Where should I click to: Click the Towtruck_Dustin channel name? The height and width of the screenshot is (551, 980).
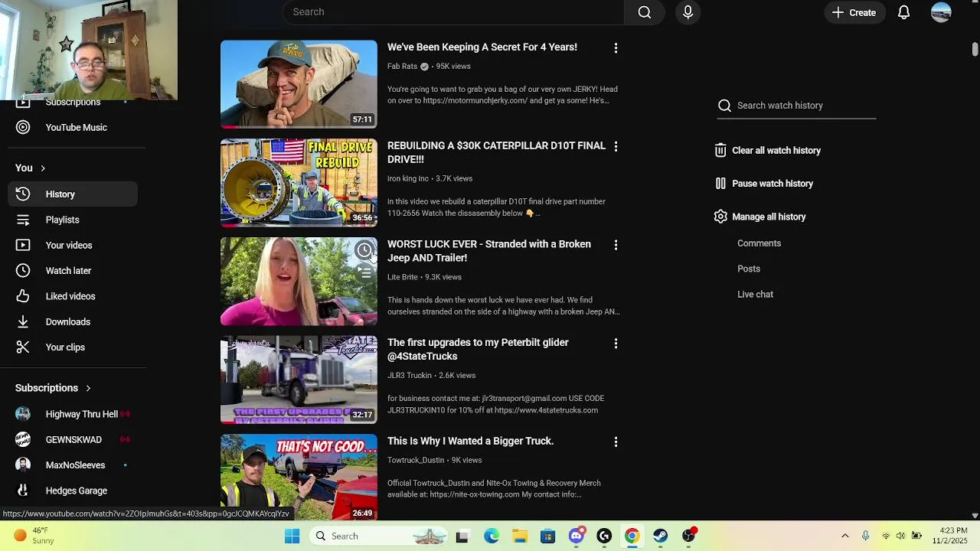click(415, 461)
